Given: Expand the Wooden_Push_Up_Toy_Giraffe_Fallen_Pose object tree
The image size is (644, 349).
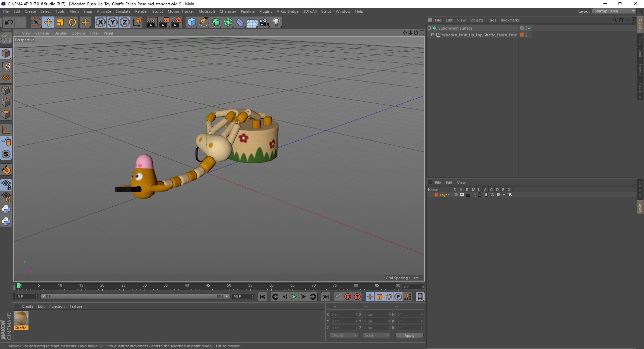Looking at the screenshot, I should (433, 35).
